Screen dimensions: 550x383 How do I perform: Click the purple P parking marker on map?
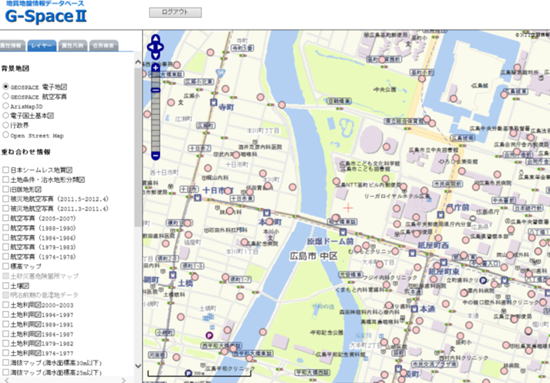(x=209, y=335)
